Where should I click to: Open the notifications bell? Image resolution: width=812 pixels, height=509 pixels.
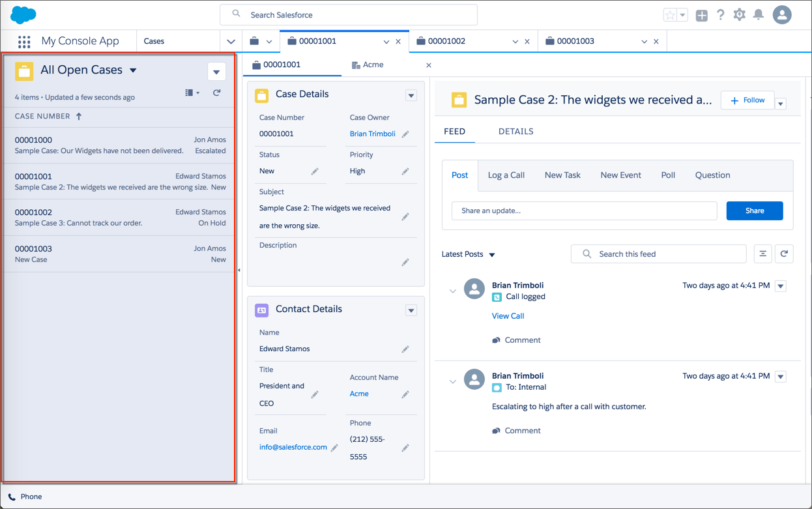pos(758,14)
